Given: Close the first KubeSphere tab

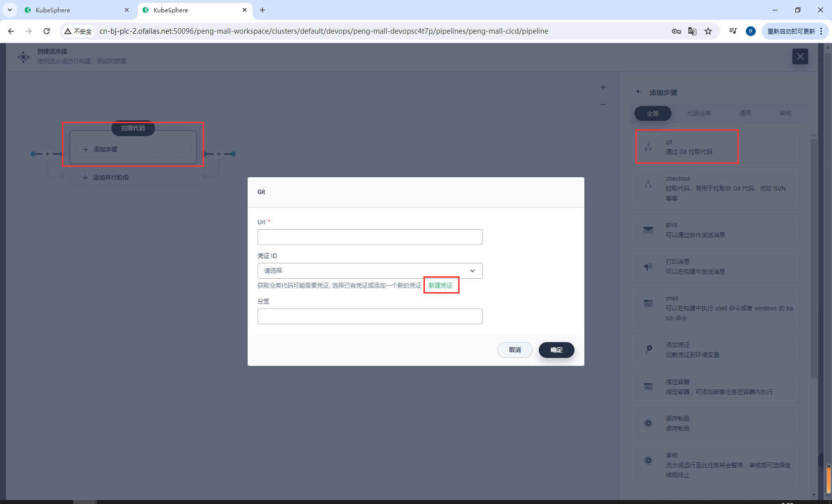Looking at the screenshot, I should pos(127,10).
